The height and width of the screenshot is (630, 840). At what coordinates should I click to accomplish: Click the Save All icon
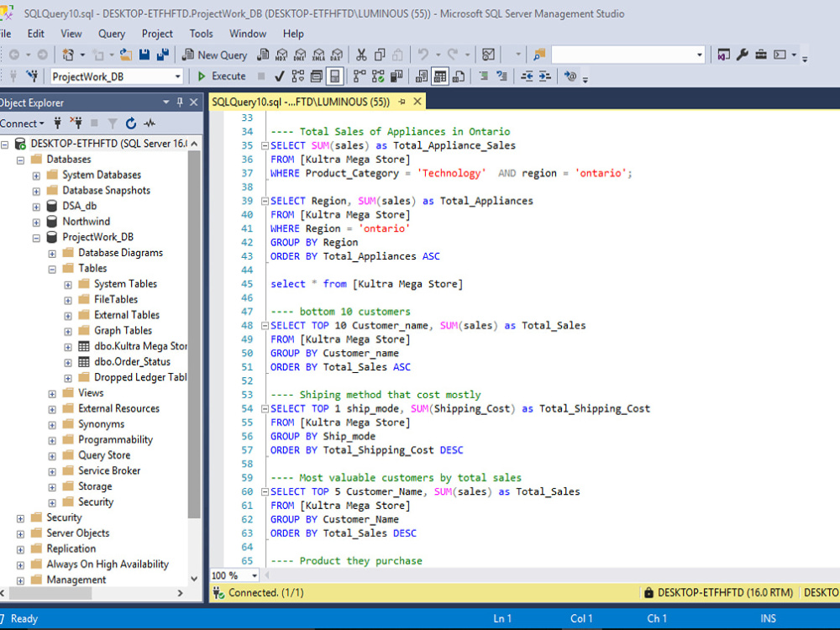coord(162,55)
